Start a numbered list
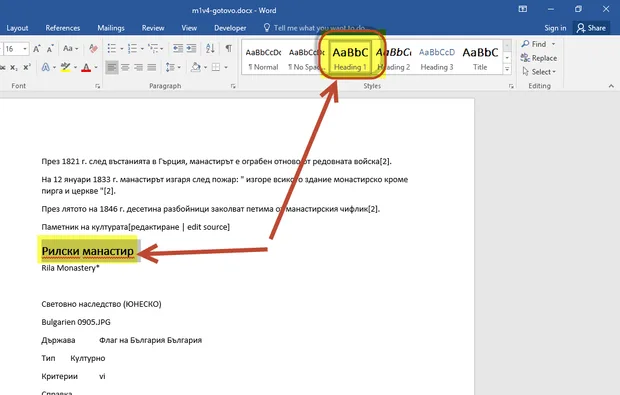620x395 pixels. 132,49
